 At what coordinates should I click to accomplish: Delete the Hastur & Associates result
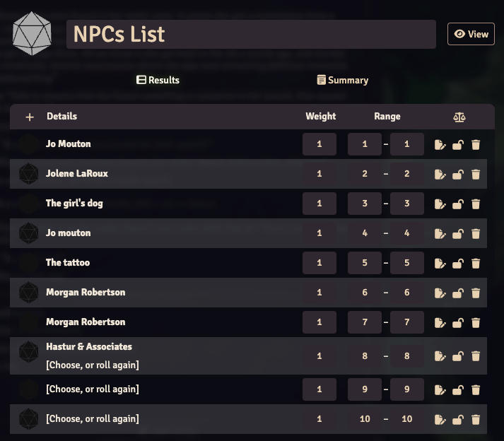[x=476, y=356]
